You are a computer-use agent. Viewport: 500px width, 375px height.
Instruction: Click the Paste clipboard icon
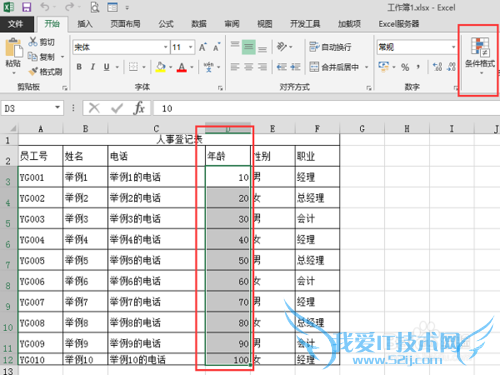coord(13,49)
